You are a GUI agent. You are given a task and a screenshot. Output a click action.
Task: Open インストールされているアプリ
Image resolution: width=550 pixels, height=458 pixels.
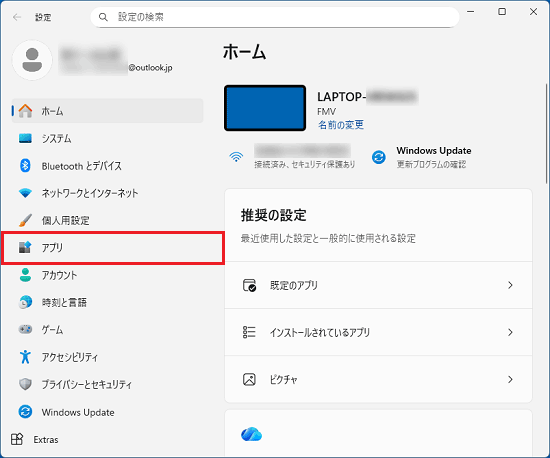click(x=378, y=332)
